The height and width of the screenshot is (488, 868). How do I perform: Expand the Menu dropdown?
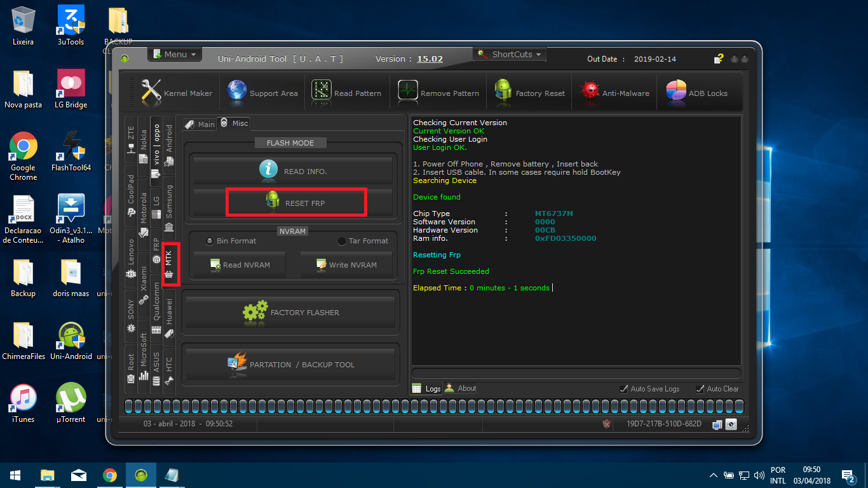click(175, 55)
